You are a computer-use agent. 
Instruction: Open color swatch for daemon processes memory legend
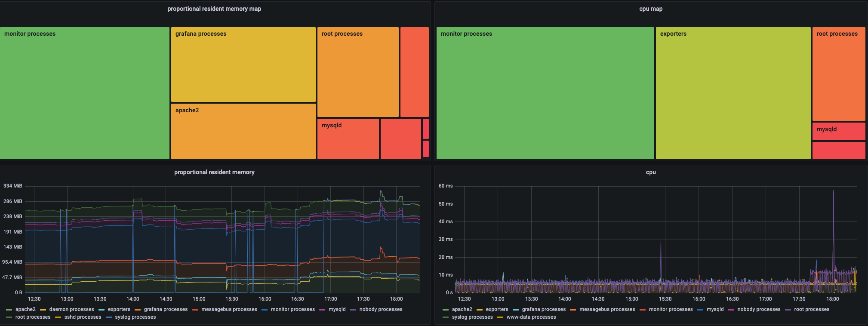[43, 310]
